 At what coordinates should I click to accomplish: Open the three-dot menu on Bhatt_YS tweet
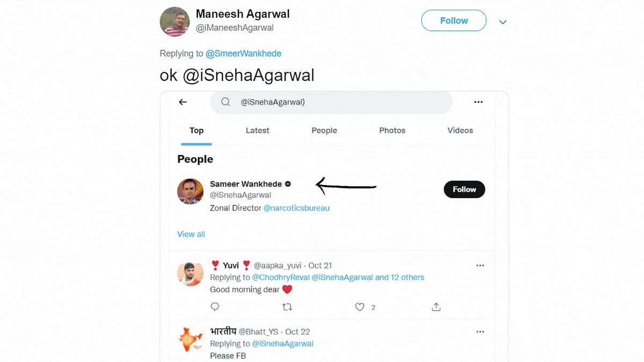click(x=480, y=331)
